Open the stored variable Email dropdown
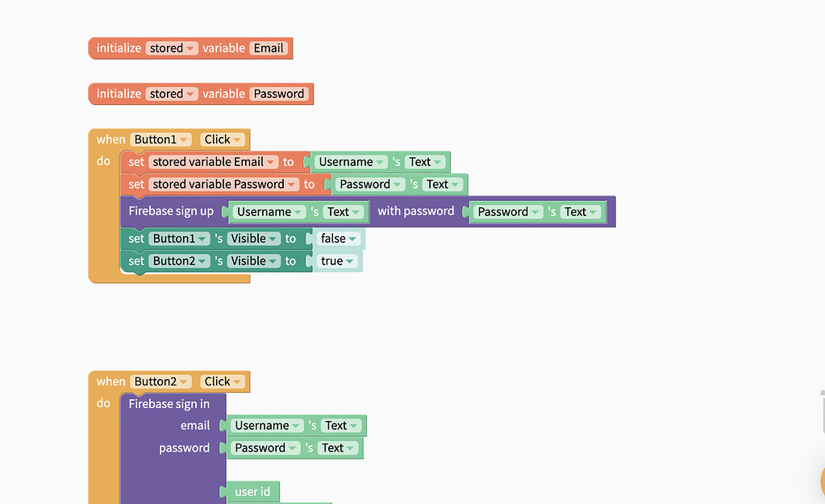Screen dimensions: 825x504 coord(213,162)
